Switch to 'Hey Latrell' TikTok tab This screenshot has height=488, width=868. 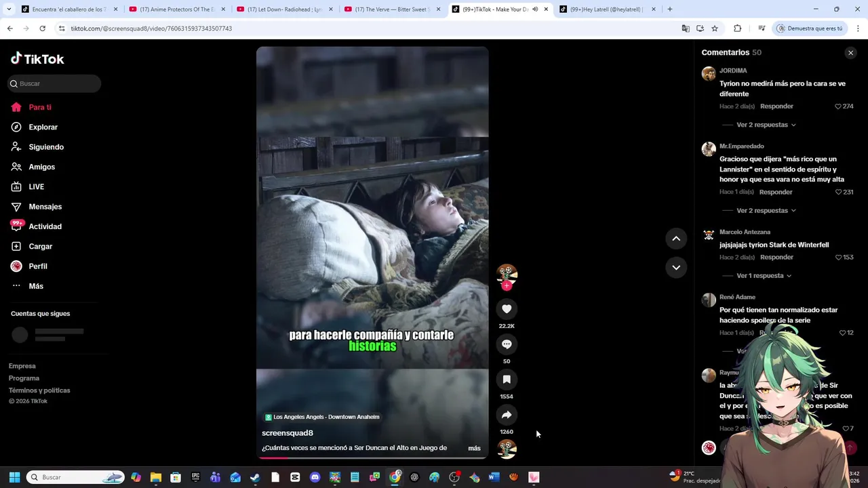click(x=607, y=9)
